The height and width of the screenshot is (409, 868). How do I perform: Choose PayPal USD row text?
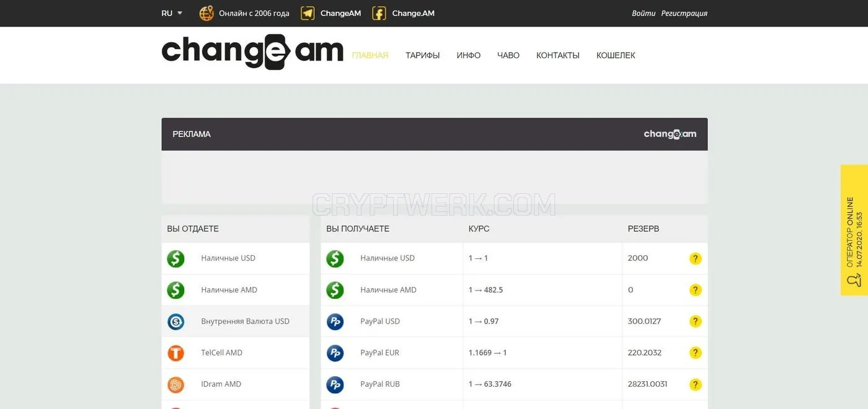click(x=380, y=321)
